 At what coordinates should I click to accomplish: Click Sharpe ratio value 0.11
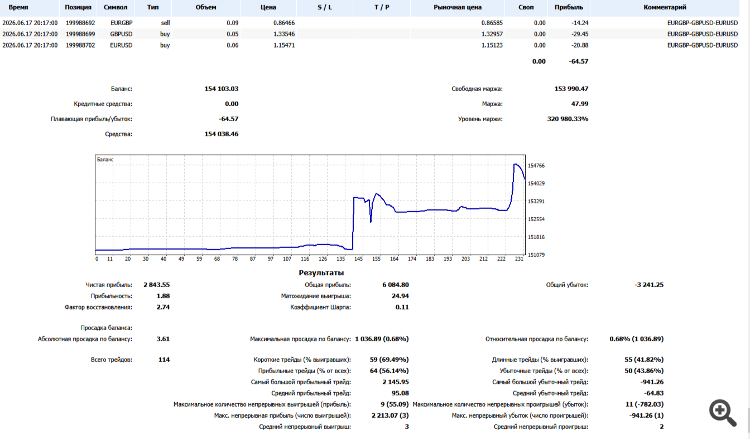click(x=402, y=307)
